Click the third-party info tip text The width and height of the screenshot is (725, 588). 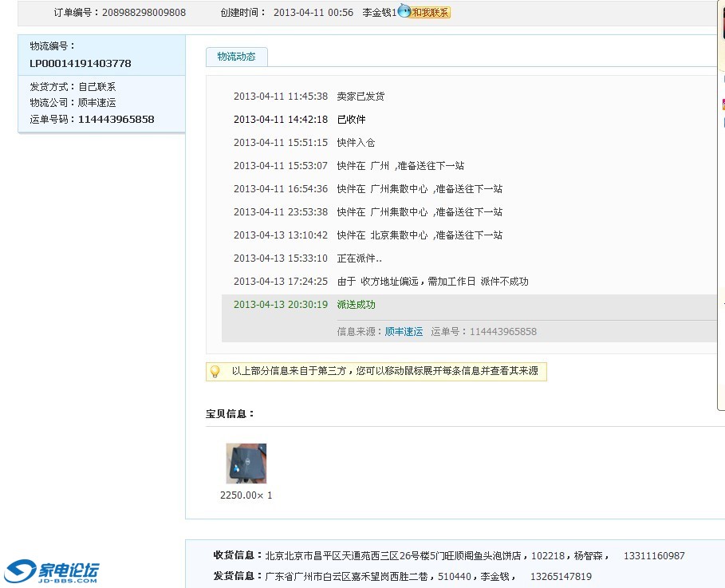coord(384,371)
